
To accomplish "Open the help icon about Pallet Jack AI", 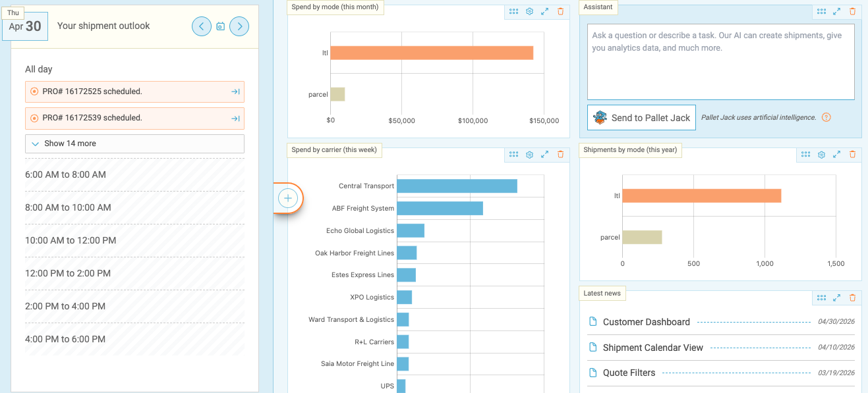I will click(826, 117).
